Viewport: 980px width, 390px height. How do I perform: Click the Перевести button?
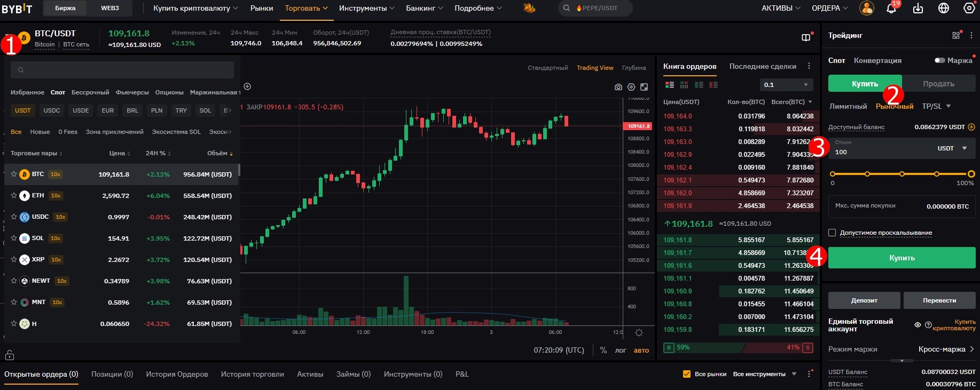point(939,300)
